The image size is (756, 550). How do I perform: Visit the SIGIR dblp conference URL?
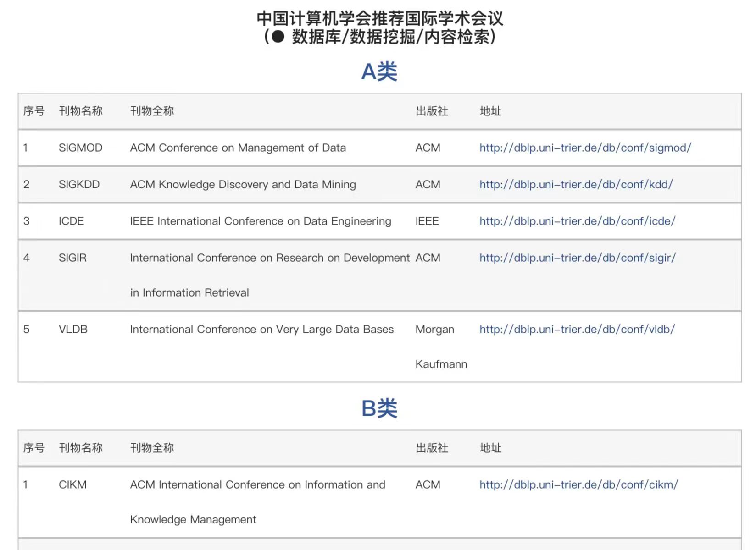577,258
